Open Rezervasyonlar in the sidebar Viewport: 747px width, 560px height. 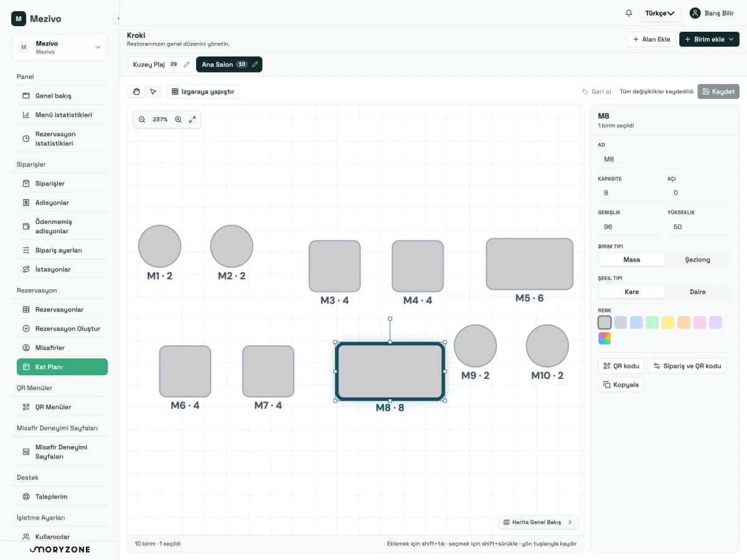coord(62,309)
